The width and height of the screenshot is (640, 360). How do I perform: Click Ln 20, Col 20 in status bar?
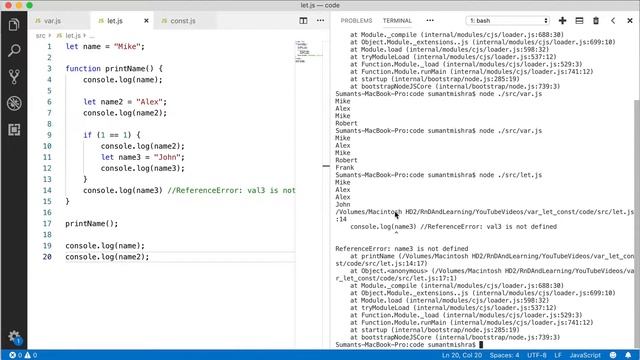tap(462, 355)
